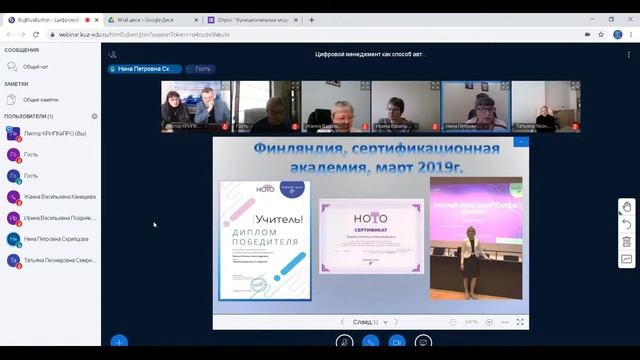Click the Гость talking indicator pill
The width and height of the screenshot is (640, 360).
200,69
